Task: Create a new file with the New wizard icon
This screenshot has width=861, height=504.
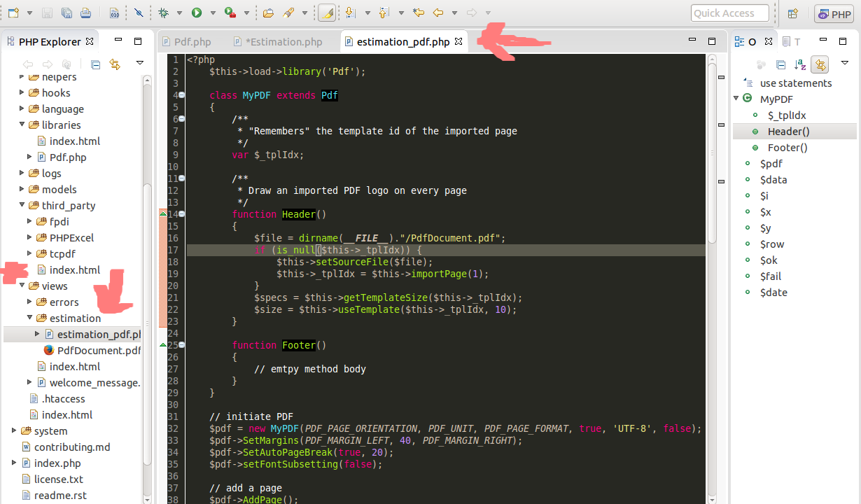Action: click(12, 13)
